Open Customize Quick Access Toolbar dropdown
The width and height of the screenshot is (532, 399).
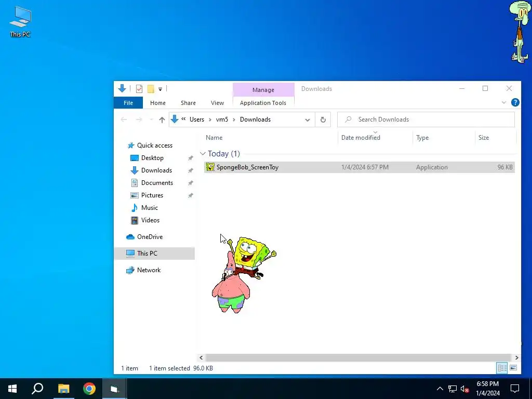(x=160, y=89)
